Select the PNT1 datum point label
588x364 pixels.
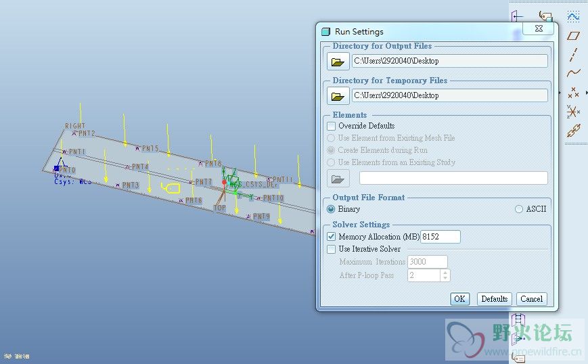click(77, 152)
